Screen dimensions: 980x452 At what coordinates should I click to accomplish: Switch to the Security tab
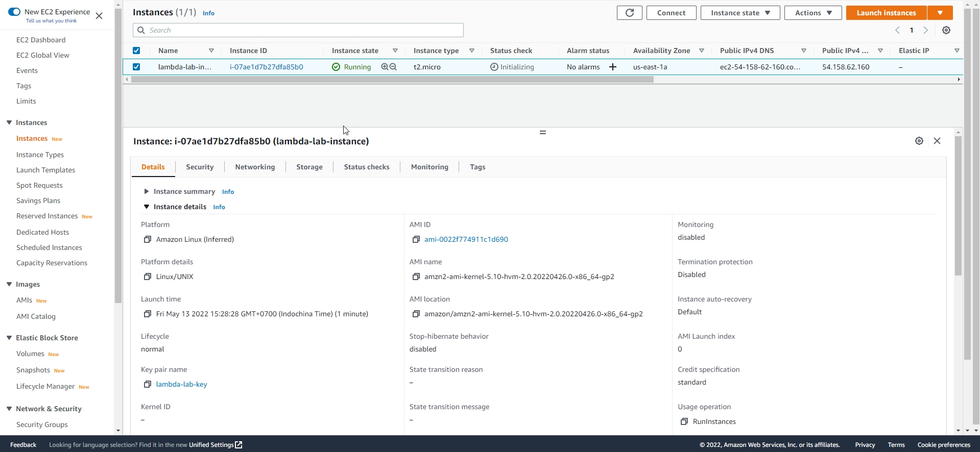click(200, 167)
